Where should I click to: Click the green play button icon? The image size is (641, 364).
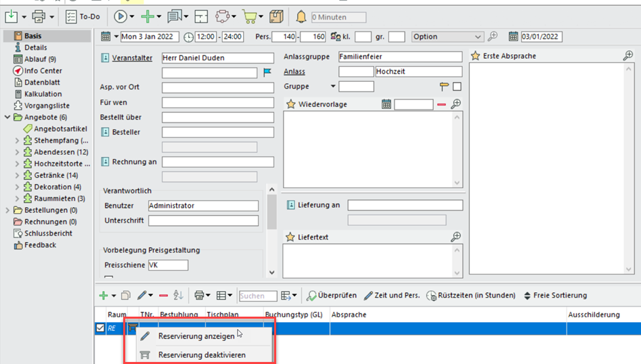[x=120, y=17]
